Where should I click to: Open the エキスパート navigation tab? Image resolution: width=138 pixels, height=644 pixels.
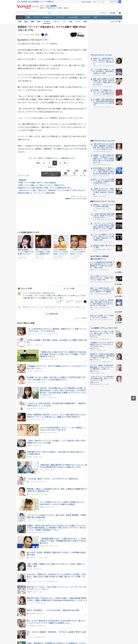click(48, 17)
